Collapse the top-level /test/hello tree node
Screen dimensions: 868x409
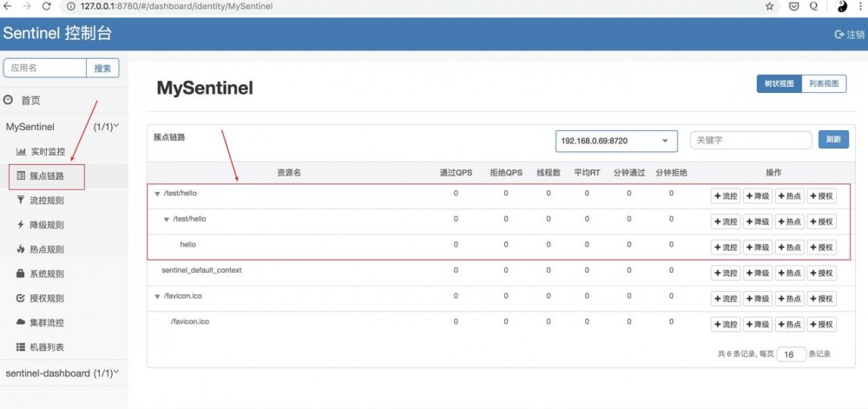click(157, 194)
